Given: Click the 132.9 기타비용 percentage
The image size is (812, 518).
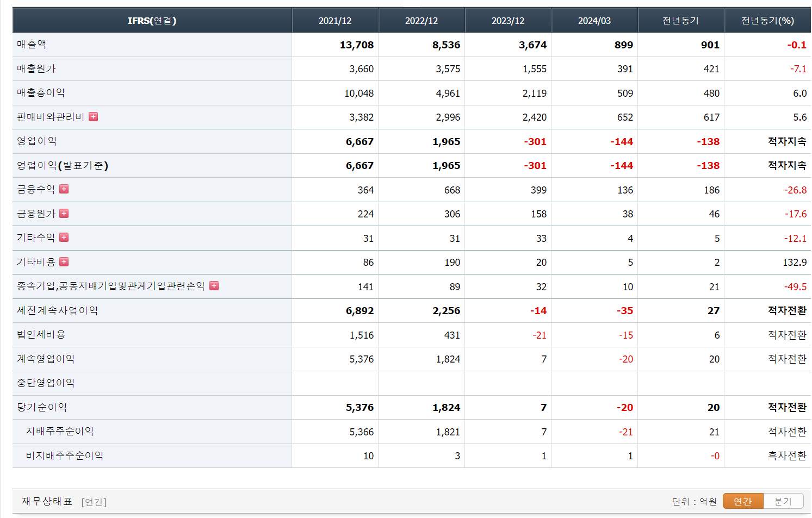Looking at the screenshot, I should pyautogui.click(x=795, y=263).
